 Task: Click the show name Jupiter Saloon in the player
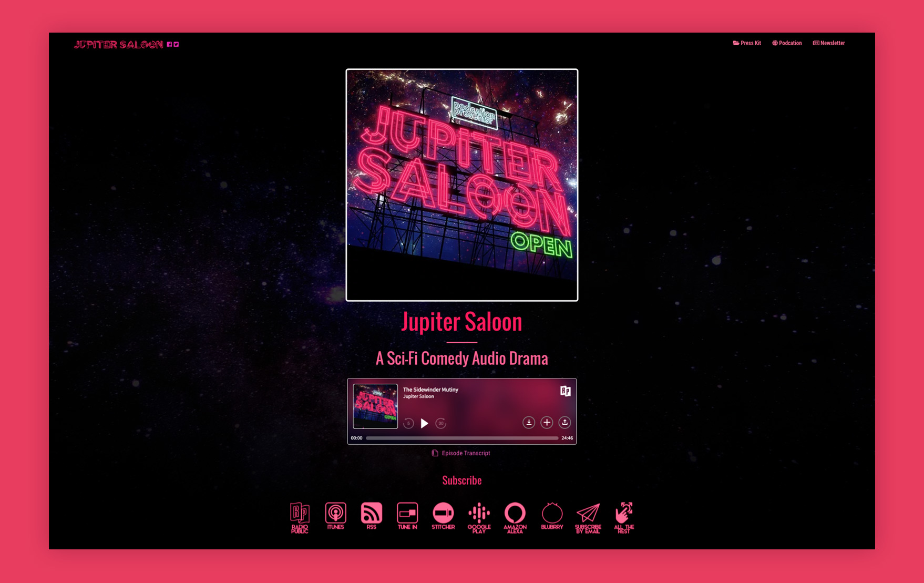[x=418, y=396]
